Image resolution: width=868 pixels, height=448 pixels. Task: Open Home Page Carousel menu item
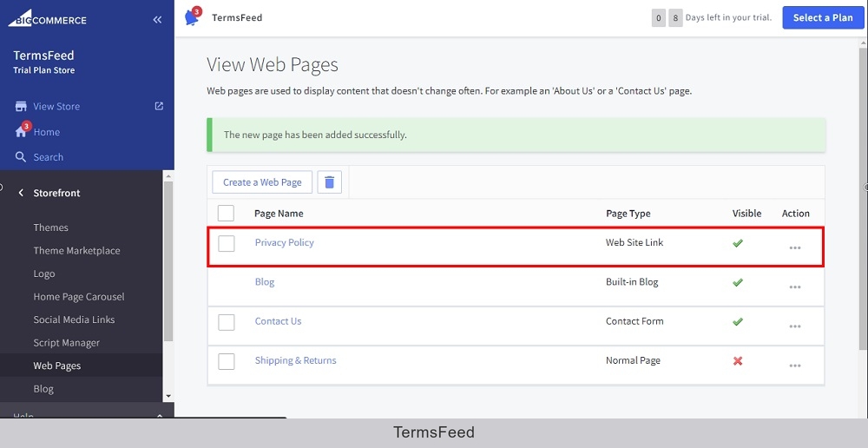(x=79, y=296)
